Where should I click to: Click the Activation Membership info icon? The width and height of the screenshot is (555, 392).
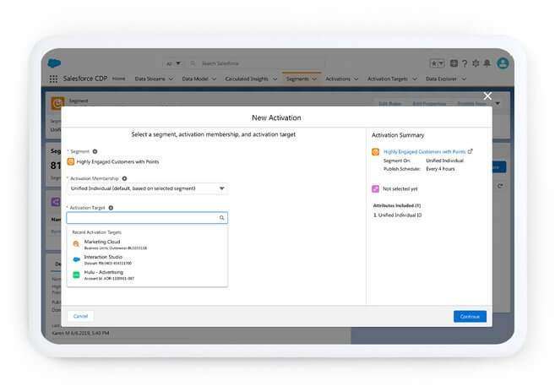click(x=124, y=178)
